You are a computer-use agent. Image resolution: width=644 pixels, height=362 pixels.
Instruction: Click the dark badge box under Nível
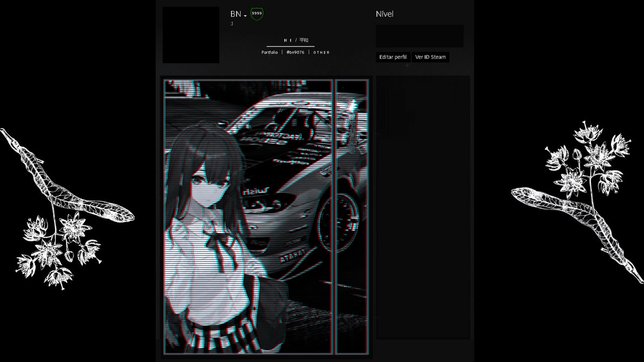tap(420, 36)
